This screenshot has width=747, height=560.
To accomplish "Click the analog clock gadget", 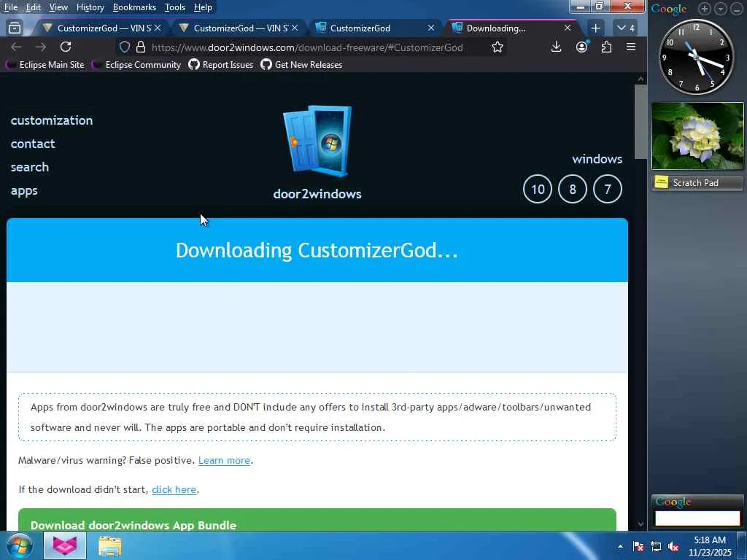I will coord(697,57).
